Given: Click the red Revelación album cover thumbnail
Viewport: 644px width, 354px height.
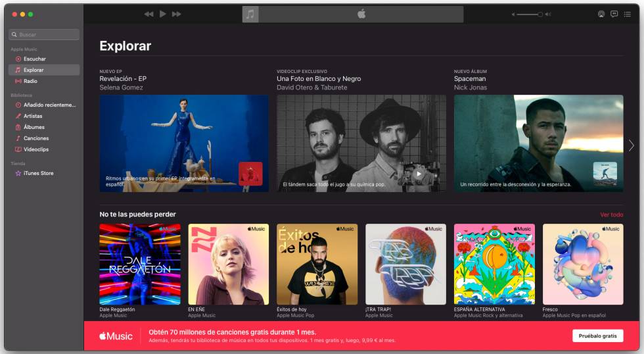Looking at the screenshot, I should (x=250, y=174).
